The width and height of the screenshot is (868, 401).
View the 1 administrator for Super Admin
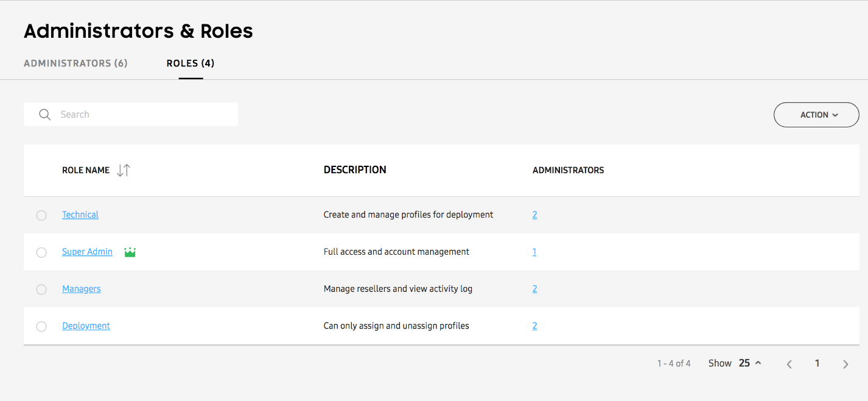tap(534, 252)
